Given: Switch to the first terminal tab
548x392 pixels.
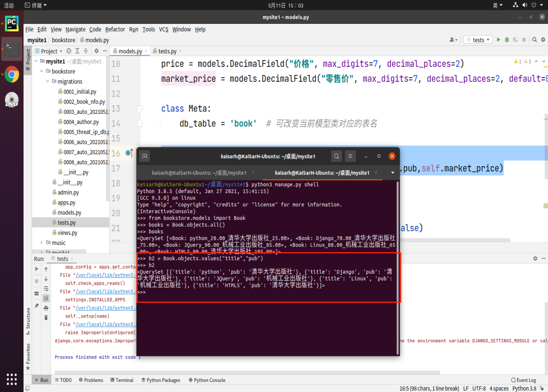Looking at the screenshot, I should (x=199, y=173).
